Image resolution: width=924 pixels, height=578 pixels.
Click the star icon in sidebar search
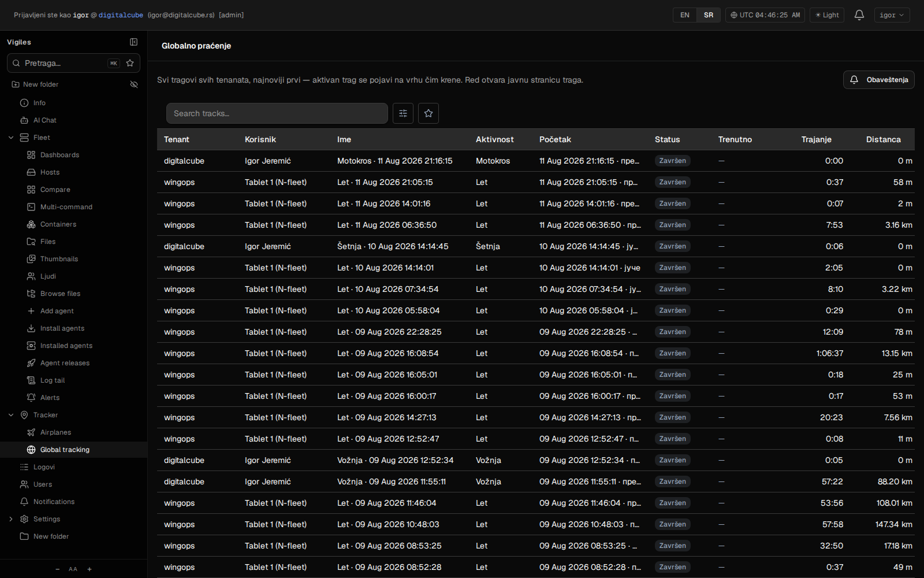(130, 63)
